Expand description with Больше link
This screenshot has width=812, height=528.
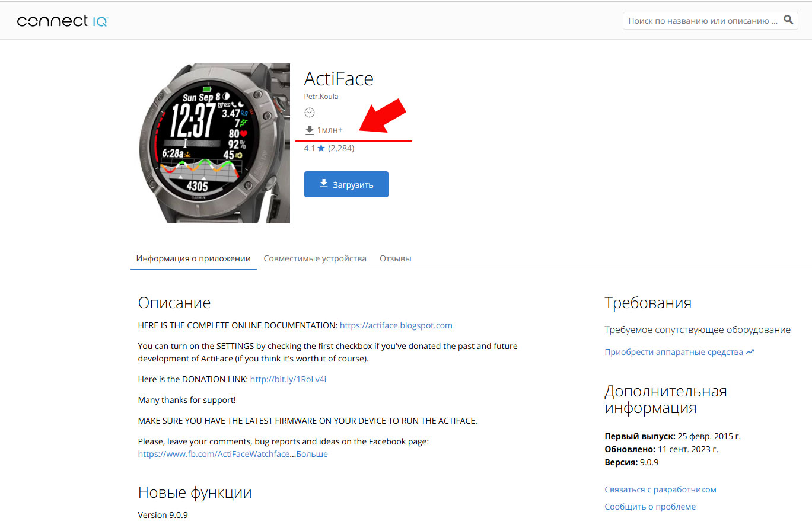[312, 454]
